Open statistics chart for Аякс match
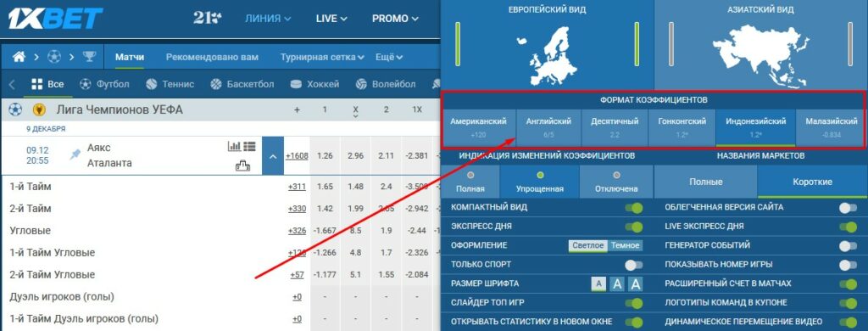The width and height of the screenshot is (868, 331). pyautogui.click(x=234, y=146)
